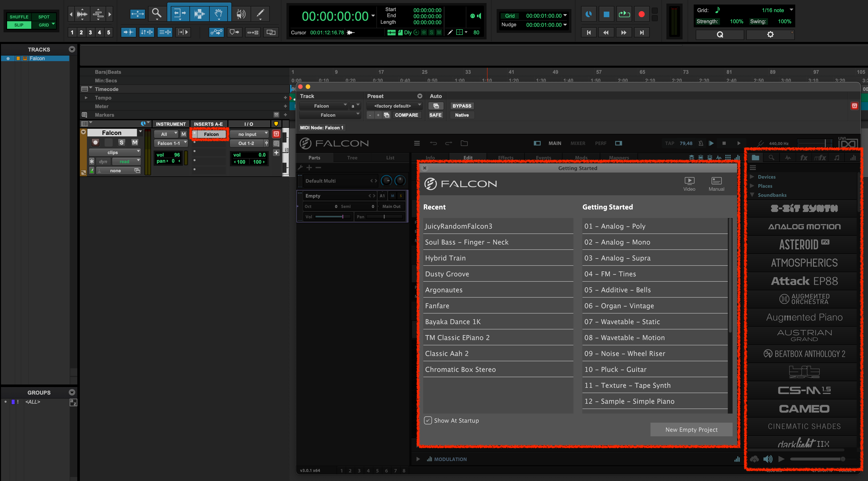
Task: Click the record button in the transport
Action: click(642, 14)
